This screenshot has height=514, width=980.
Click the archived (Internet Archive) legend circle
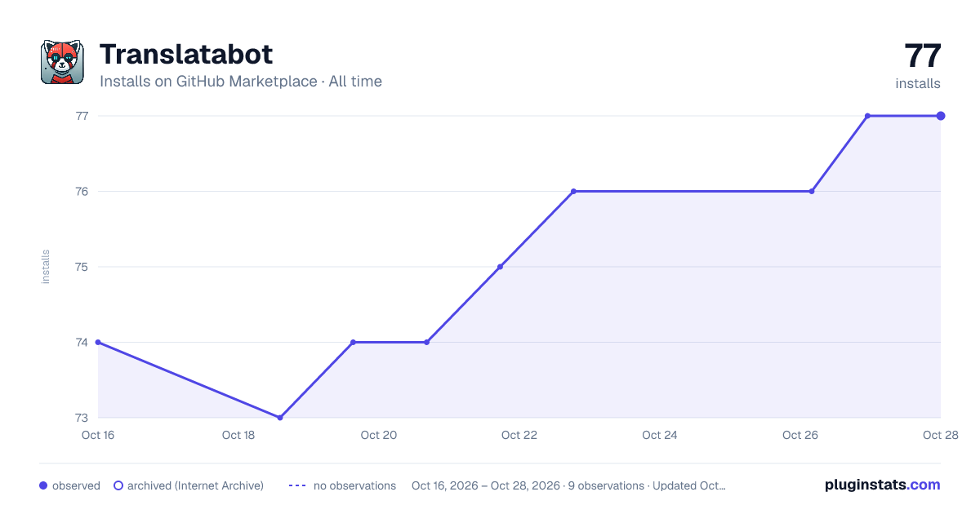(x=118, y=485)
